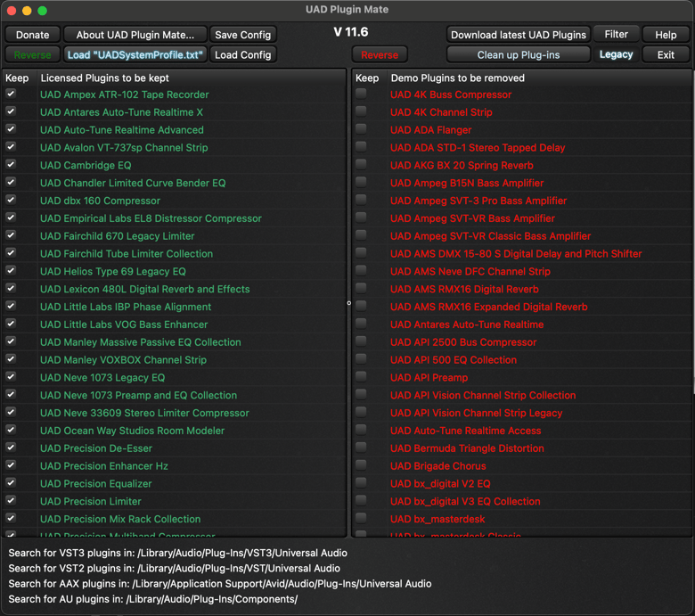This screenshot has width=695, height=616.
Task: Check Keep for UAD 4K Buss Compressor
Action: point(361,94)
